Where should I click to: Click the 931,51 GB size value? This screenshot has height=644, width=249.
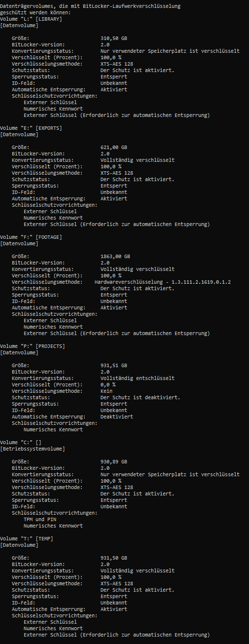coord(114,365)
